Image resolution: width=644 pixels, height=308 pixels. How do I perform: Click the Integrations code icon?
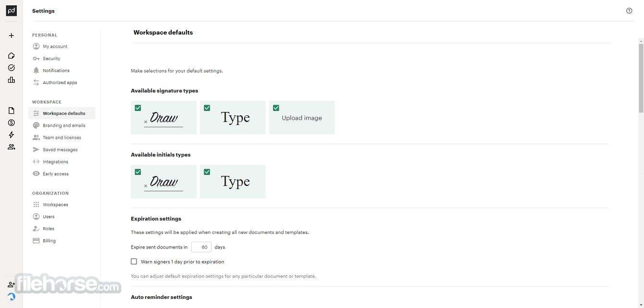pyautogui.click(x=36, y=161)
